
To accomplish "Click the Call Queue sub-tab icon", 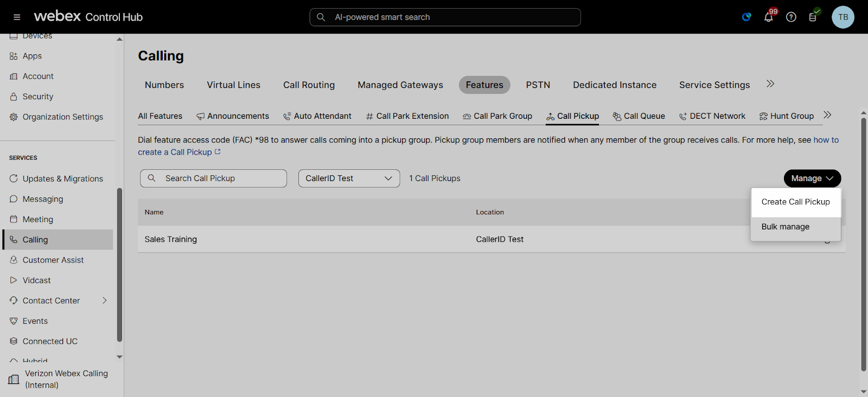I will click(x=617, y=116).
